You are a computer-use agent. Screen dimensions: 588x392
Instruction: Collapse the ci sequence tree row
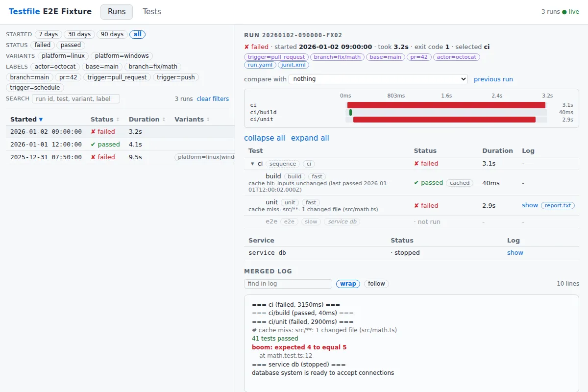(252, 164)
